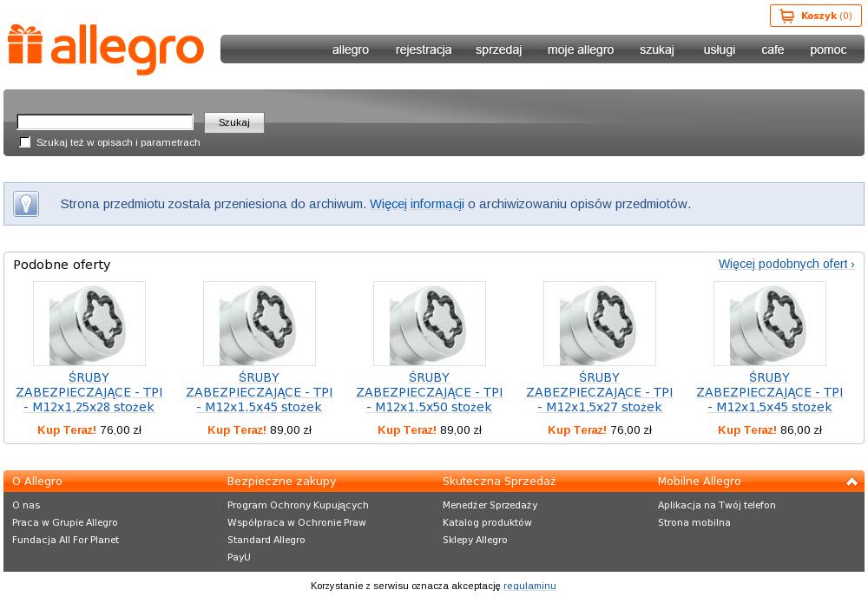Click the Mobilne Allegro footer heading
This screenshot has height=603, width=868.
(699, 482)
